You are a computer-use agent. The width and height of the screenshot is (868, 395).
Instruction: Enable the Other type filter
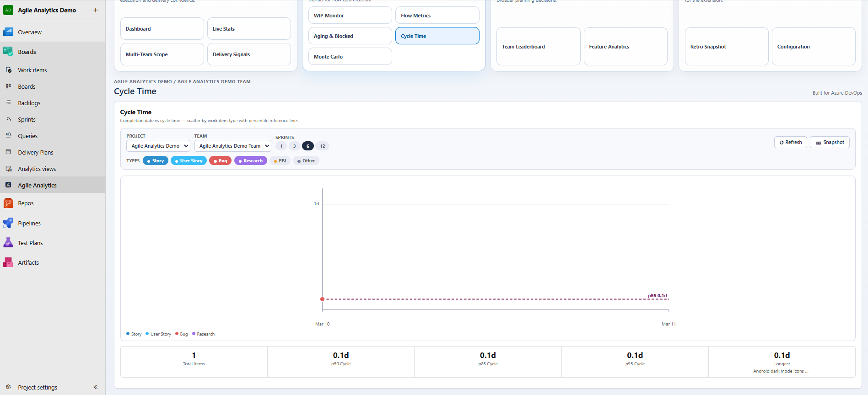pos(306,161)
